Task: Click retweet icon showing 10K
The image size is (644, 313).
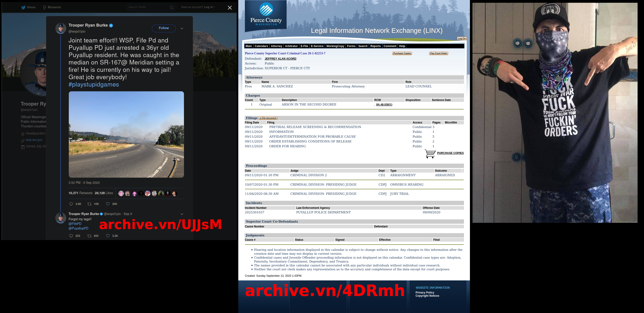Action: [89, 204]
